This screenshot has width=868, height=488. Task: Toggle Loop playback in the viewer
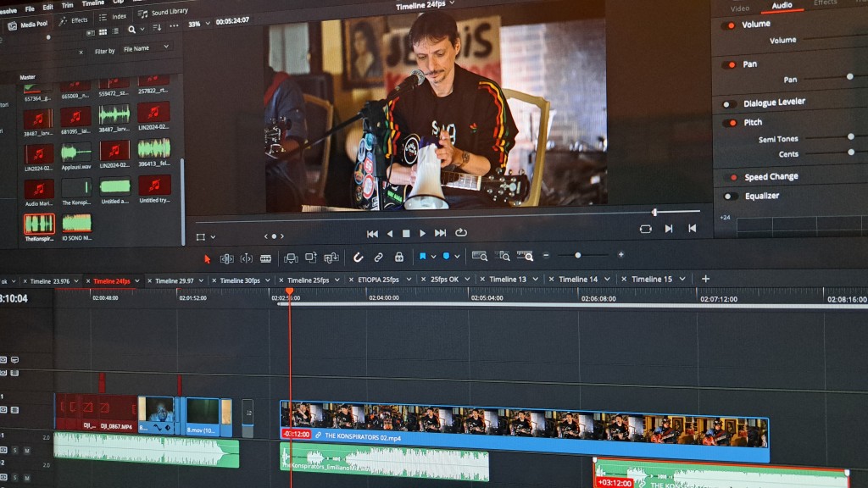(x=460, y=232)
